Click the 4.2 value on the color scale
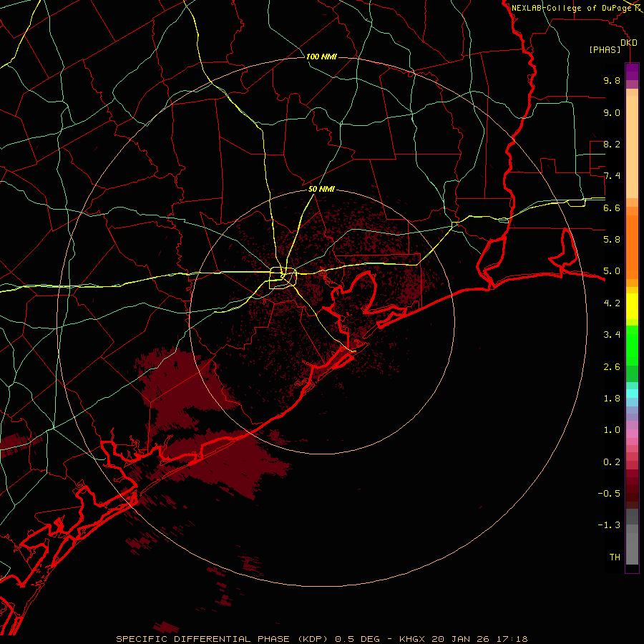 [x=612, y=303]
